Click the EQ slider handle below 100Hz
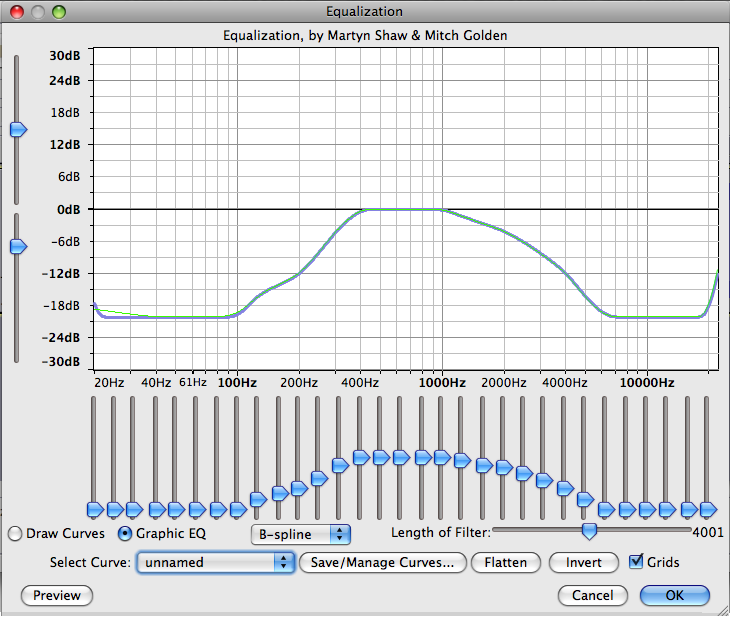 tap(237, 509)
